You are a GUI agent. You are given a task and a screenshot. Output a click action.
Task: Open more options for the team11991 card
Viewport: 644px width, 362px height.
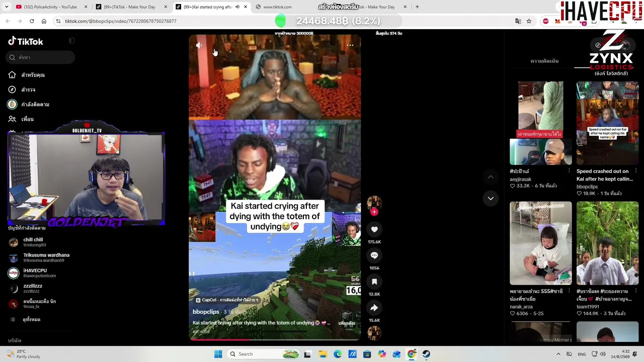[635, 291]
